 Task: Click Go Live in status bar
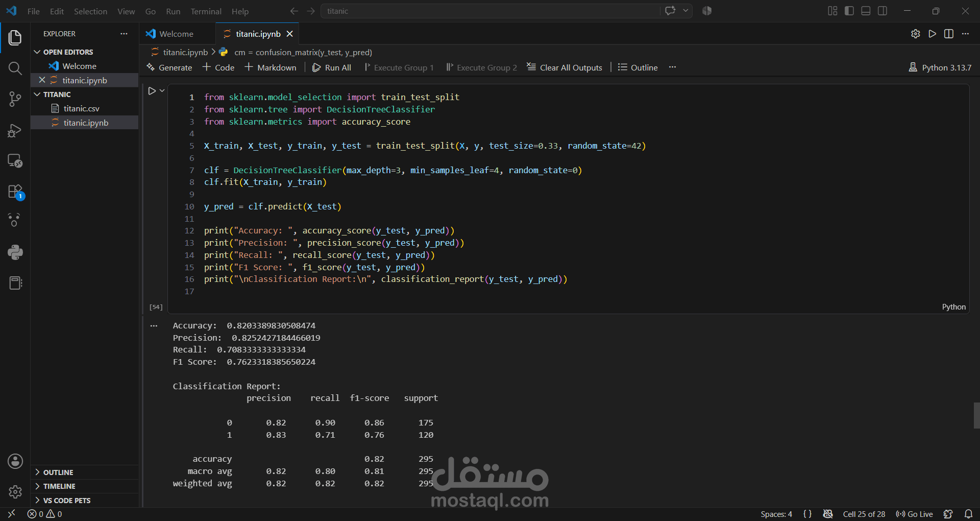914,514
